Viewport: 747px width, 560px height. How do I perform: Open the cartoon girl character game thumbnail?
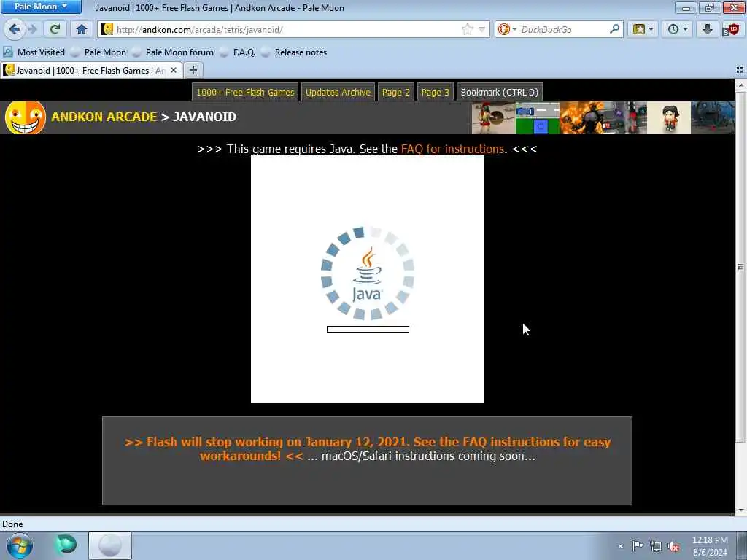click(669, 117)
